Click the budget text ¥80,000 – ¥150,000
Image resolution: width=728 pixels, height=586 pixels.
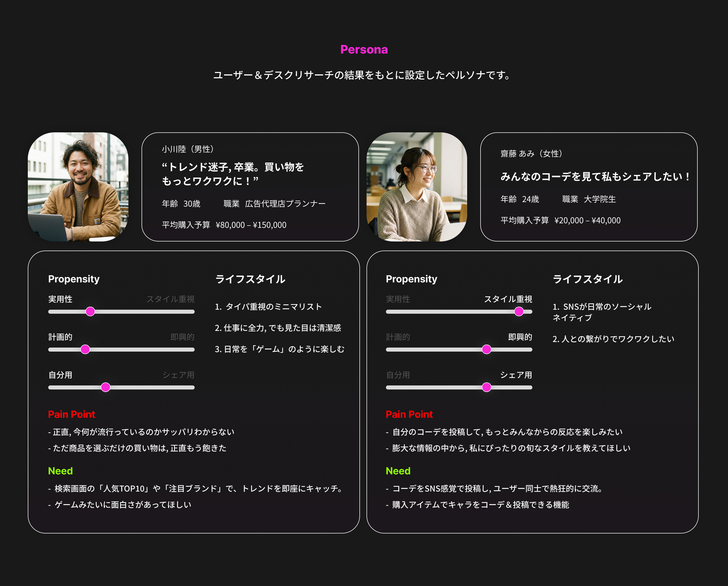(x=251, y=225)
